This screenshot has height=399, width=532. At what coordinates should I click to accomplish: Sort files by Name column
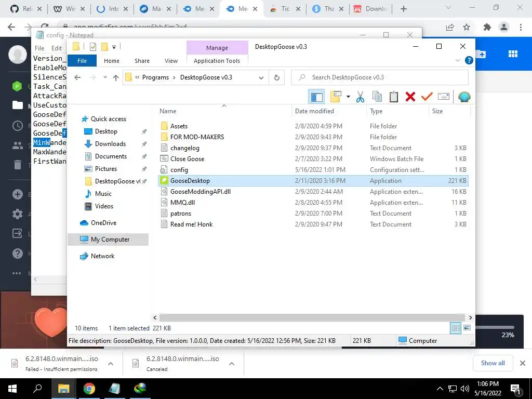pos(168,111)
